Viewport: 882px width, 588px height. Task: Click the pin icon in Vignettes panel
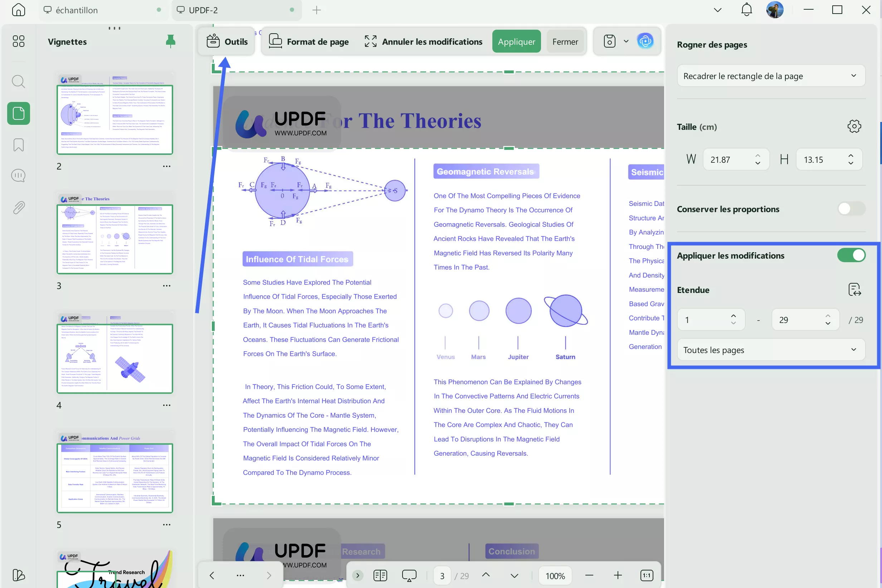point(170,41)
